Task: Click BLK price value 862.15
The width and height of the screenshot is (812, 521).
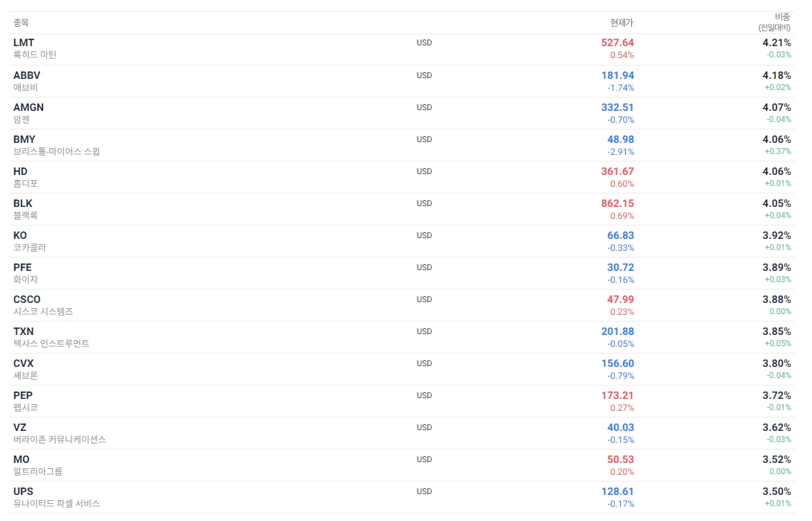Action: coord(617,203)
